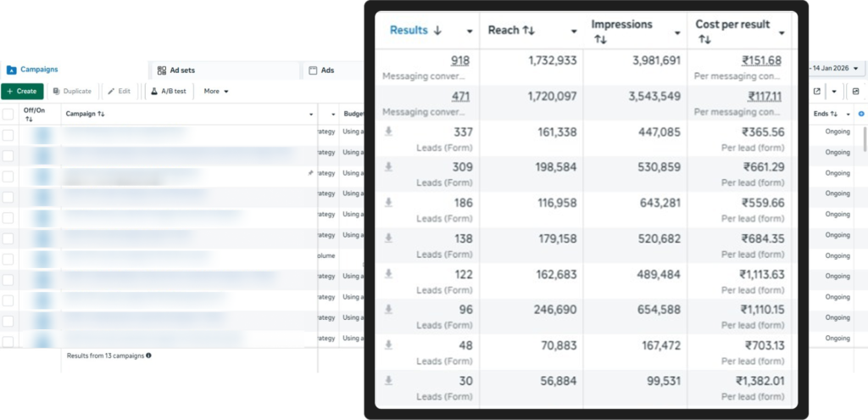
Task: Click the info icon next to 'Results from 13 campaigns'
Action: pos(149,356)
